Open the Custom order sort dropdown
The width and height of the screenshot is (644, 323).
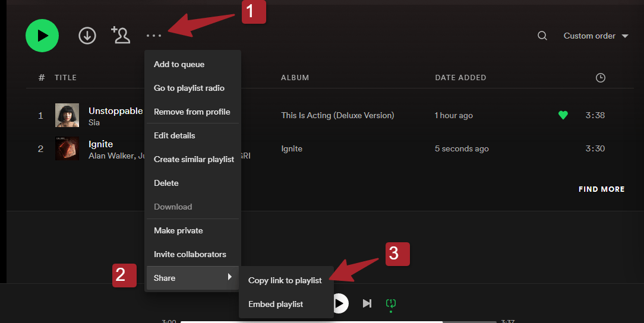596,36
